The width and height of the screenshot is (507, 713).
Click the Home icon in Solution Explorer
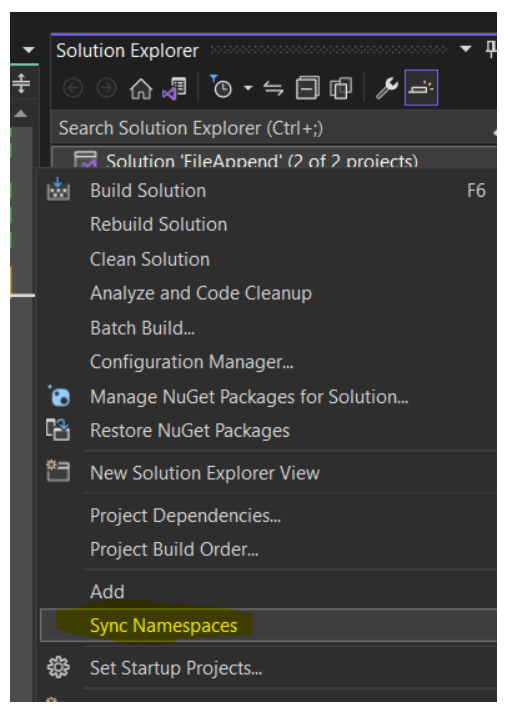click(x=141, y=88)
